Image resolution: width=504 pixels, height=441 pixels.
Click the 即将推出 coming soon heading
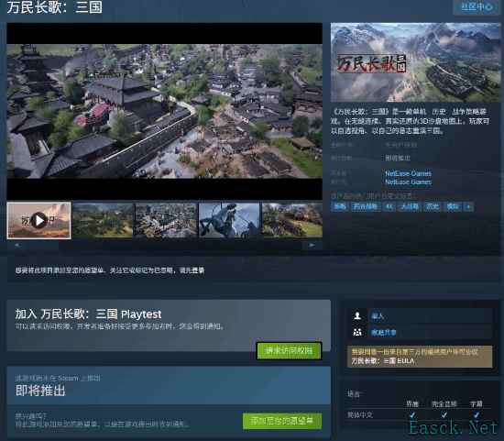40,391
